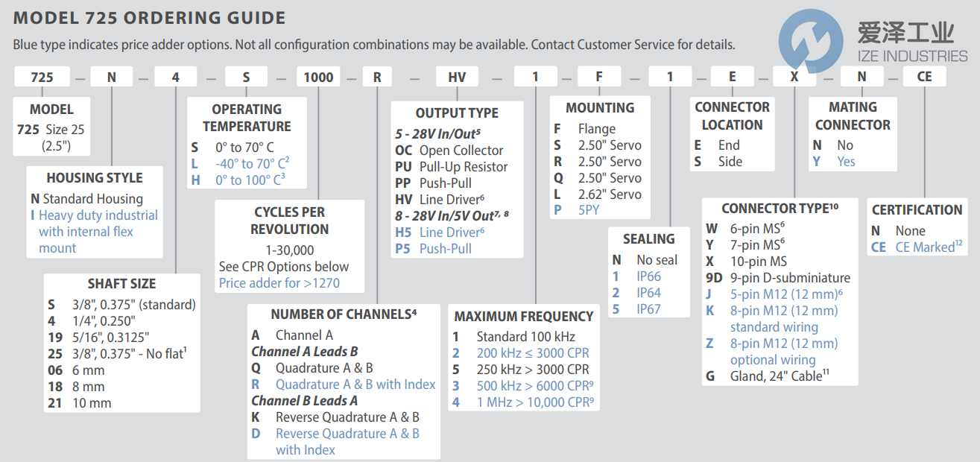
Task: Select "Heavy duty industrial" housing style option
Action: click(98, 215)
